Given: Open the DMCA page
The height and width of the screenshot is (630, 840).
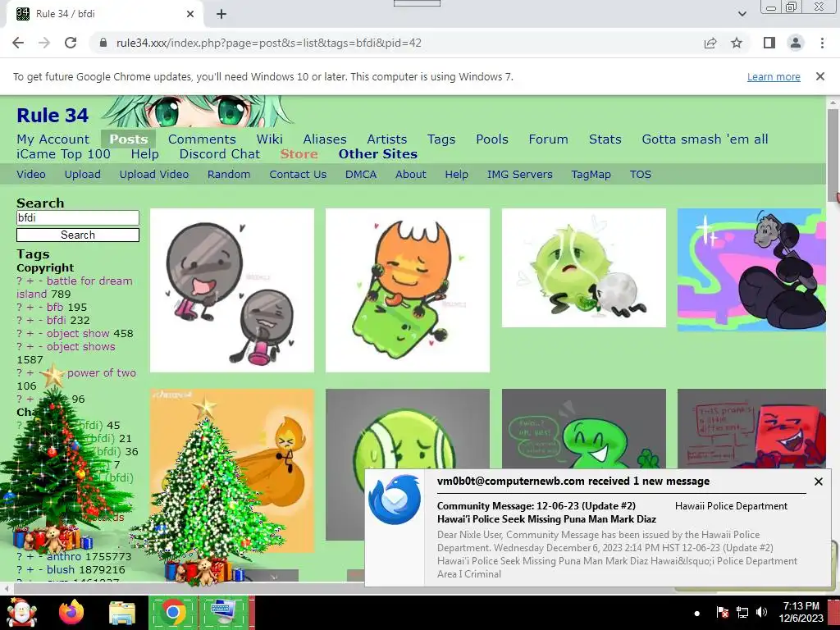Looking at the screenshot, I should pos(361,174).
